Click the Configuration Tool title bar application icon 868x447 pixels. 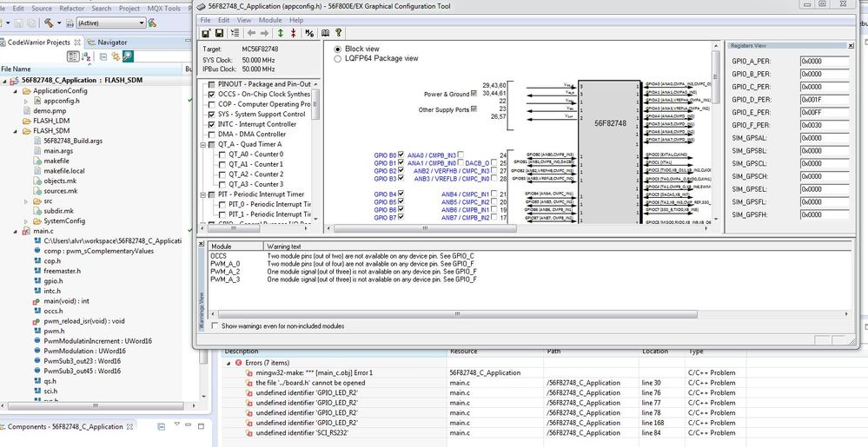(x=202, y=6)
